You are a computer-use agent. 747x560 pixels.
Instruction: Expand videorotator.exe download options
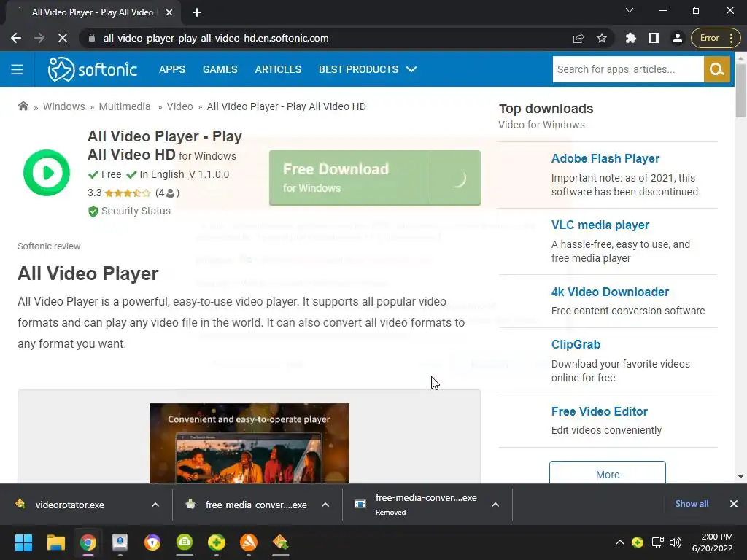155,505
